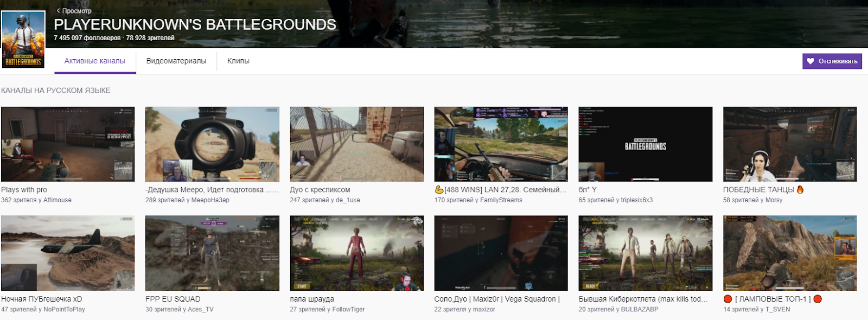The width and height of the screenshot is (868, 320).
Task: Click the бл* Y stream title
Action: tap(588, 190)
